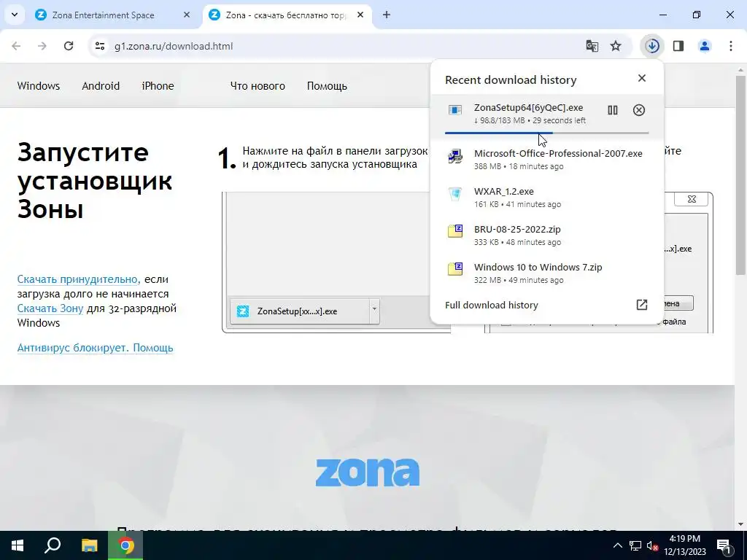
Task: Open a new browser tab
Action: pos(387,15)
